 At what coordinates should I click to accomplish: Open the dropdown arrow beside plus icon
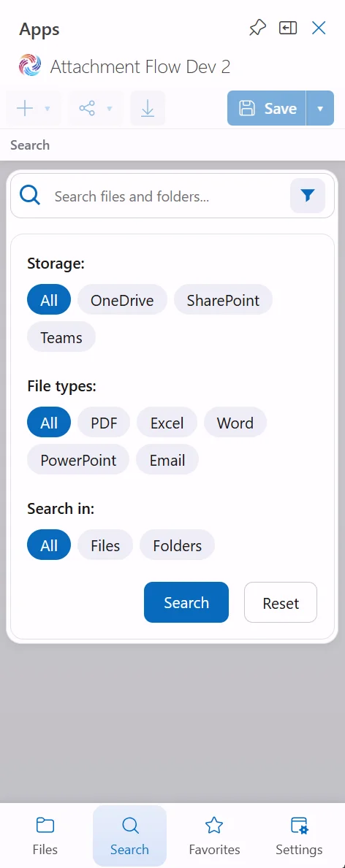tap(48, 109)
